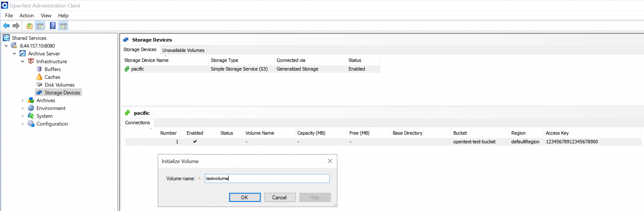Screen dimensions: 644x211
Task: Open the Help question mark toolbar icon
Action: (53, 26)
